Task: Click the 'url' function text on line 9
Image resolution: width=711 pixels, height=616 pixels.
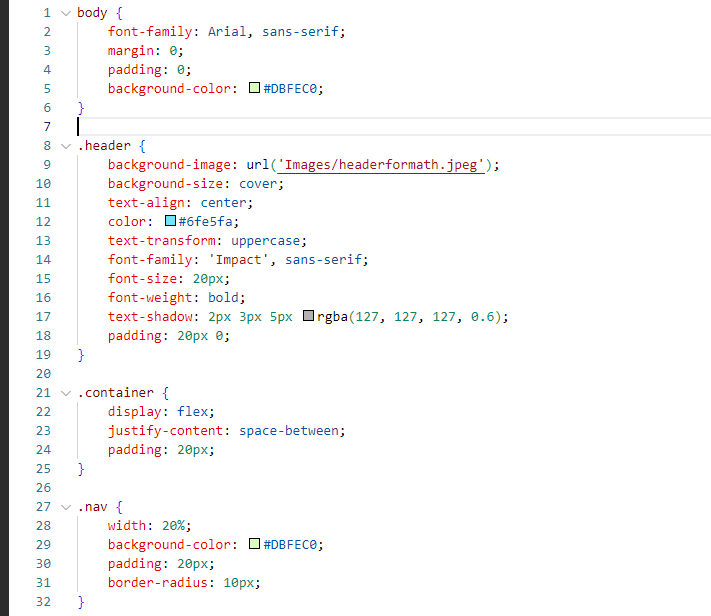Action: [258, 165]
